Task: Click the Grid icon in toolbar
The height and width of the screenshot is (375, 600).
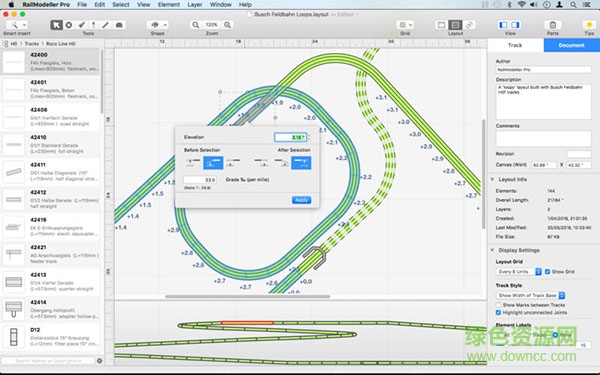Action: click(403, 25)
